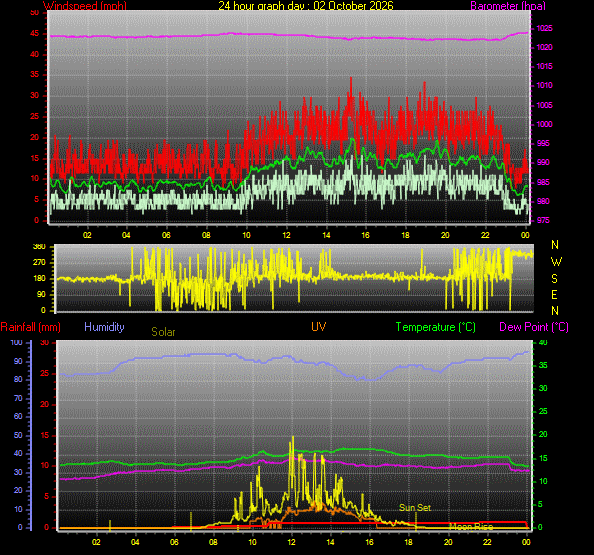Image resolution: width=594 pixels, height=555 pixels.
Task: Click the 22 hour label under bottom chart
Action: point(487,542)
